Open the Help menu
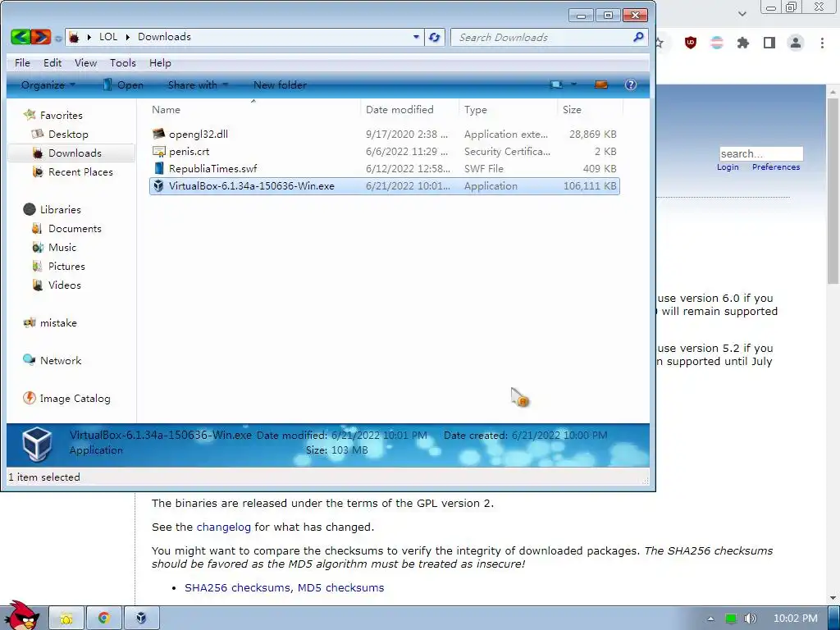Viewport: 840px width, 630px height. [x=160, y=62]
